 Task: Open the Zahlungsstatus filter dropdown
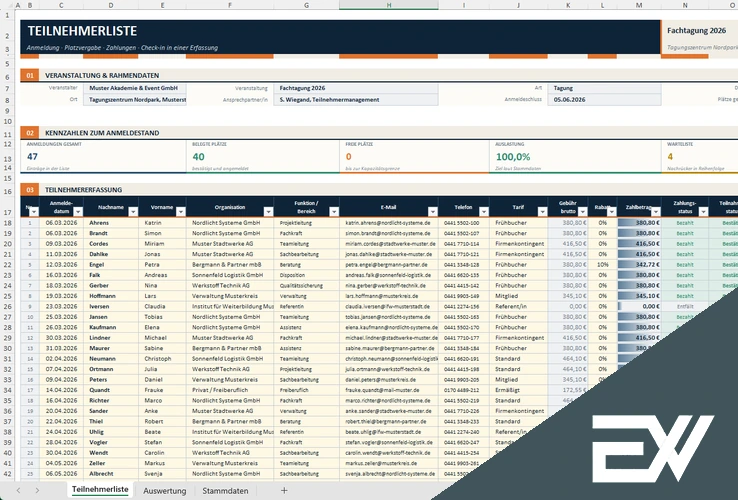click(x=703, y=212)
